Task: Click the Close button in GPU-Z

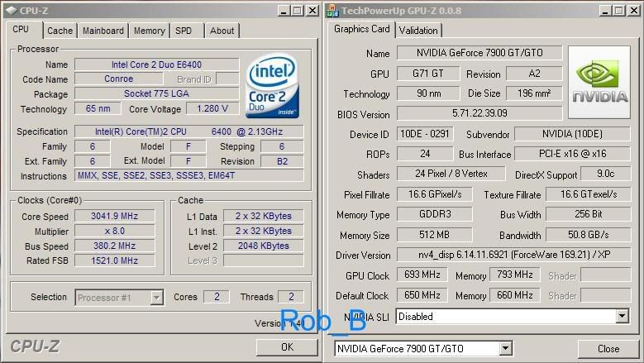Action: (608, 349)
